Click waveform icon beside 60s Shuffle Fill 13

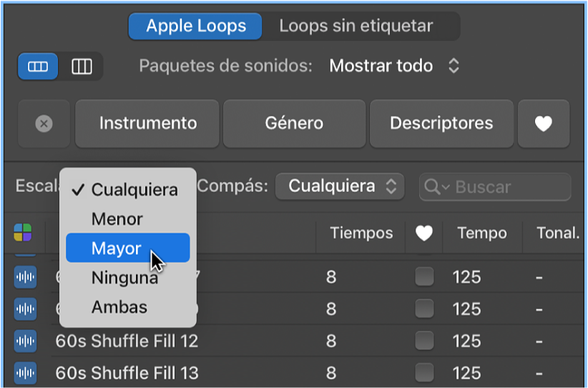coord(25,372)
